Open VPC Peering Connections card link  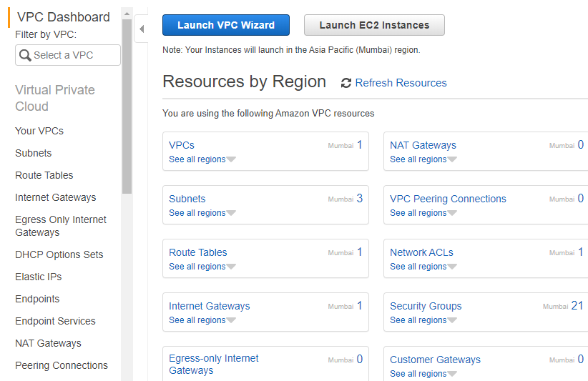point(448,199)
